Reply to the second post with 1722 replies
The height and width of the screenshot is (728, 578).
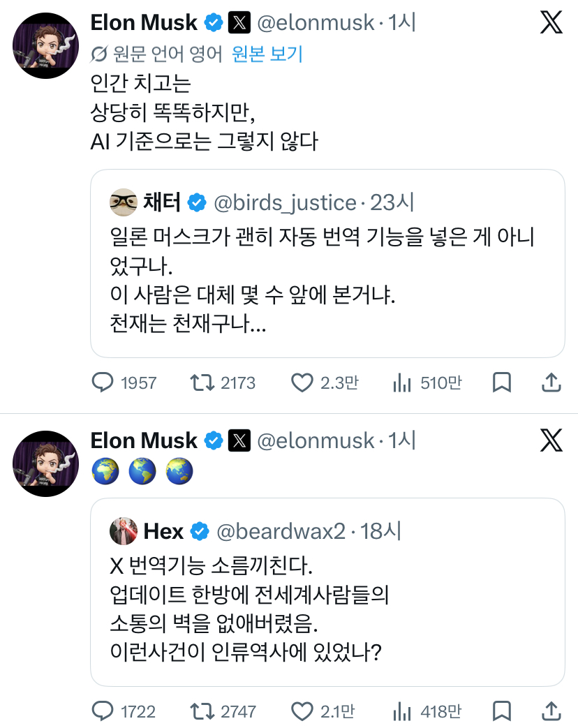click(x=103, y=711)
